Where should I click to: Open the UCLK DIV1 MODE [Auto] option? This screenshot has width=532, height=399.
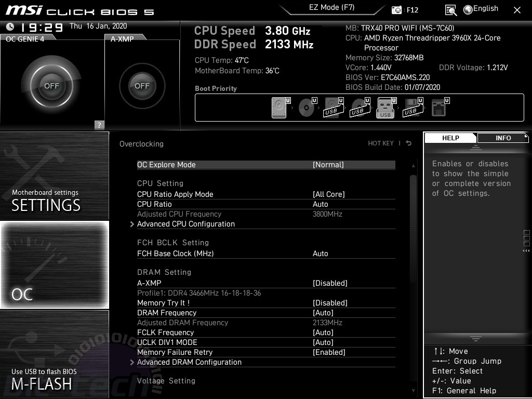coord(266,342)
